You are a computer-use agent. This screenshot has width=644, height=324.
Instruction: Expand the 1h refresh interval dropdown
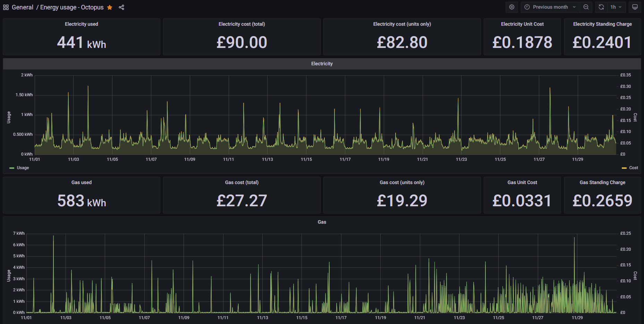(616, 7)
